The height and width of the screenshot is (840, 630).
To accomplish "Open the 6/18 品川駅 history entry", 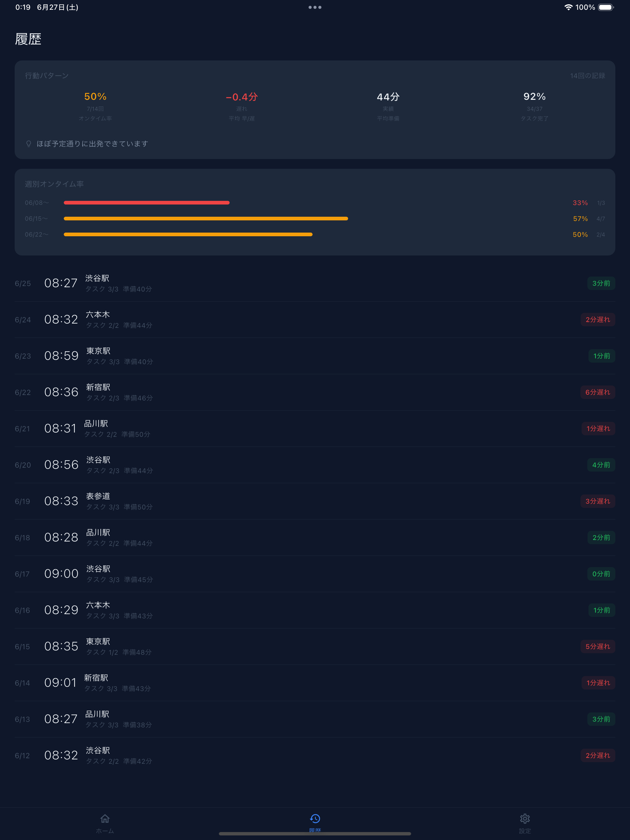I will (315, 538).
